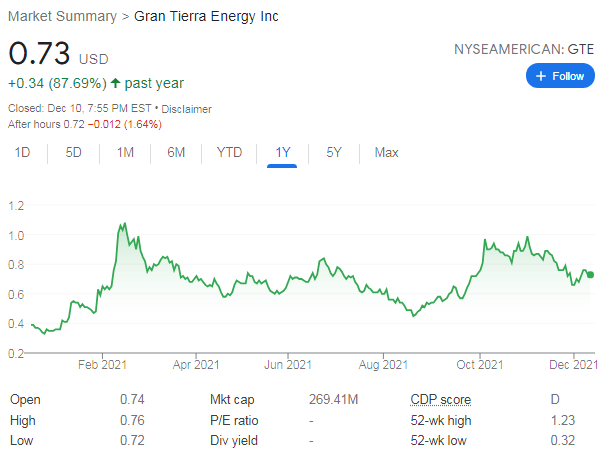Click the Follow button
This screenshot has width=608, height=464.
click(x=560, y=76)
